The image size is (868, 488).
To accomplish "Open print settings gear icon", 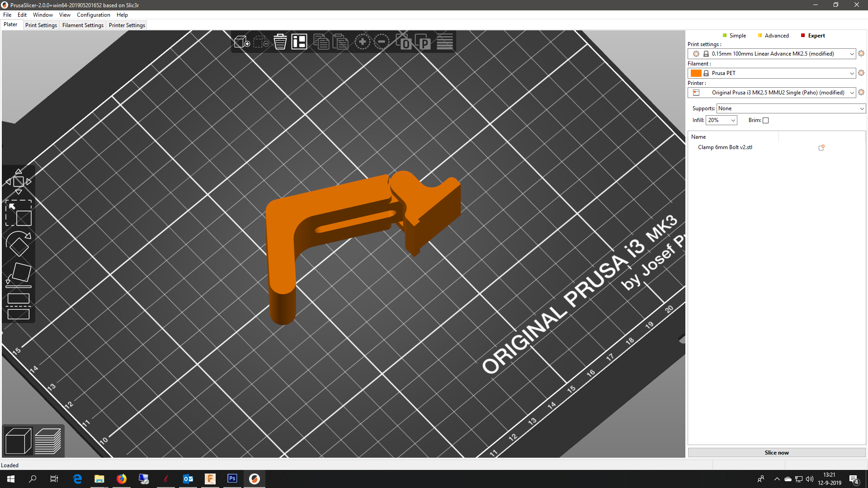I will click(x=861, y=53).
